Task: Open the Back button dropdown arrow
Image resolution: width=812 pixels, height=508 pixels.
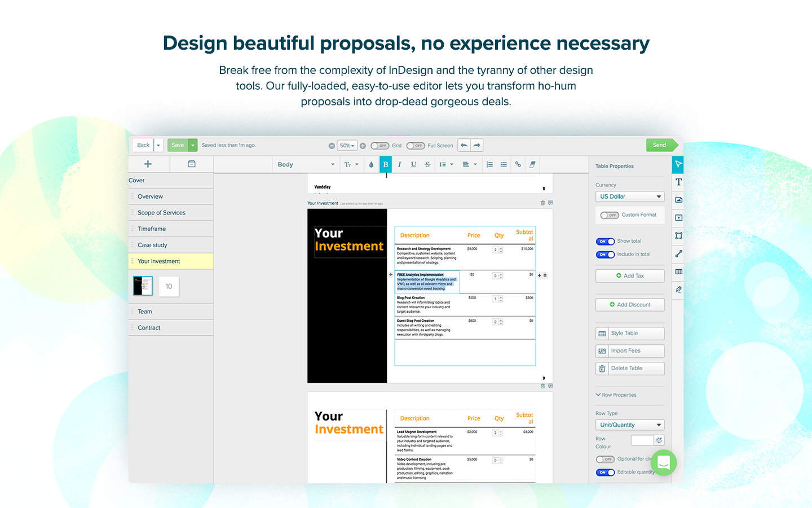Action: click(x=158, y=145)
